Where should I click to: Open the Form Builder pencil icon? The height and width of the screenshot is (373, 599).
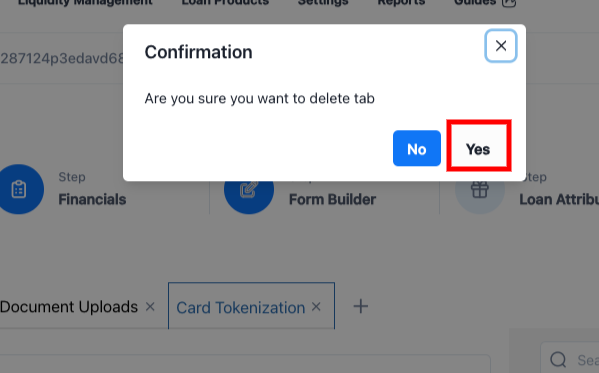249,190
